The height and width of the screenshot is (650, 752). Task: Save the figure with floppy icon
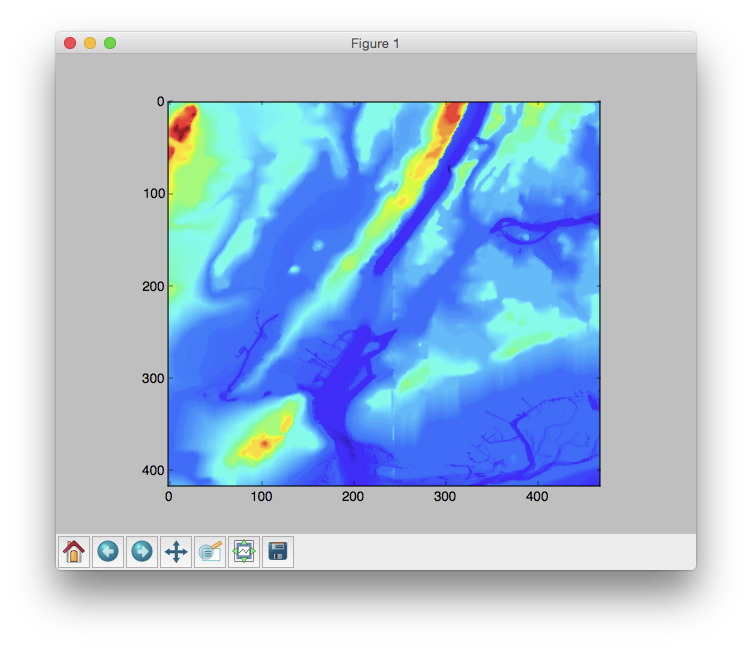(x=278, y=552)
